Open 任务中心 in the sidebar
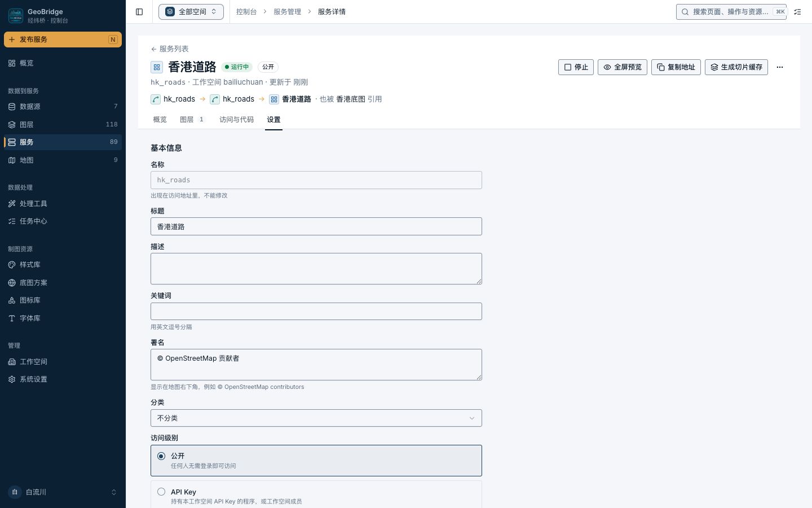 point(63,221)
